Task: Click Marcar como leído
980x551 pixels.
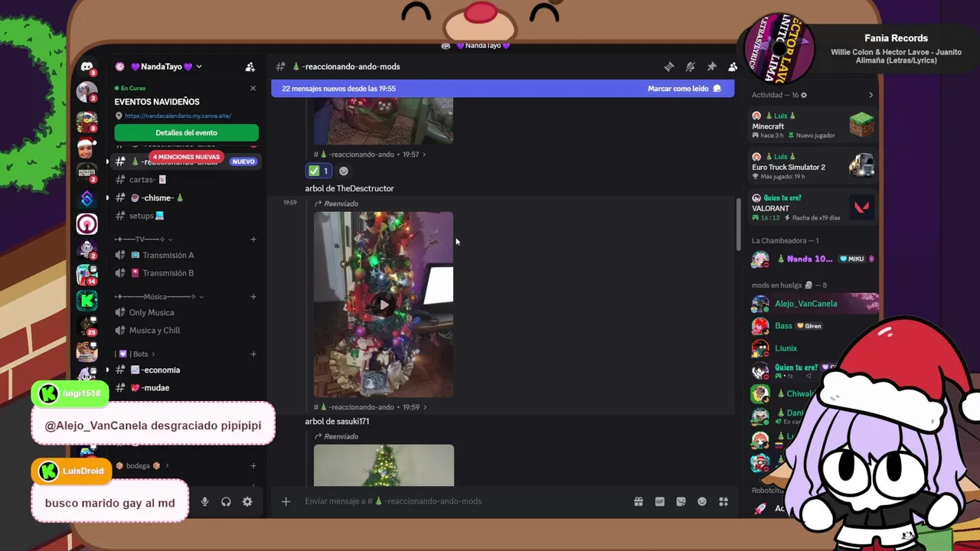Action: click(x=684, y=89)
